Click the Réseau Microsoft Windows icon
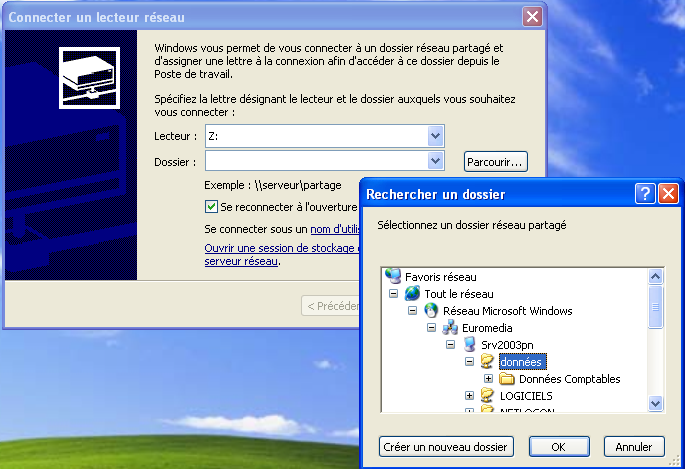This screenshot has height=469, width=685. click(x=431, y=310)
